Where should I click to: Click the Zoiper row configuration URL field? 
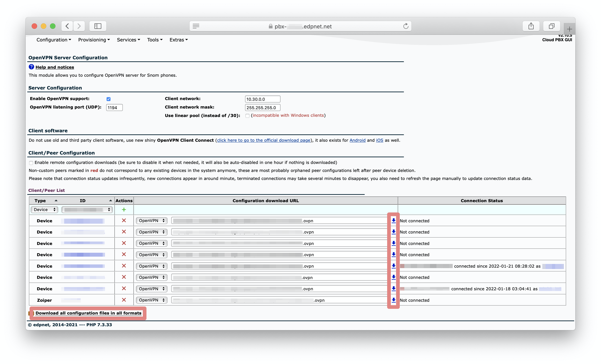coord(280,300)
